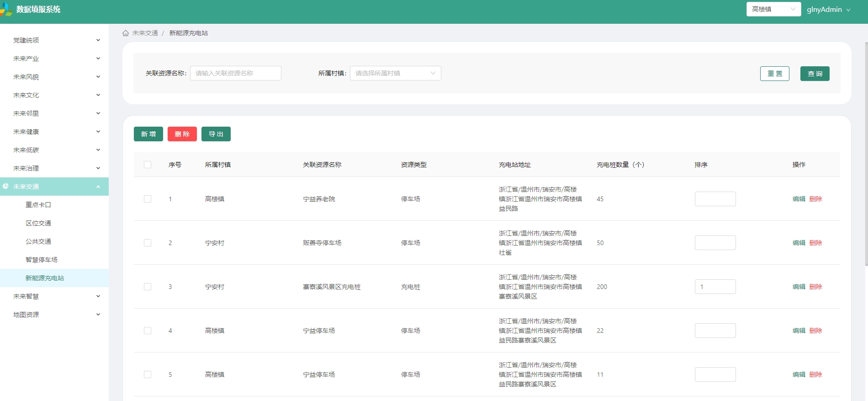Click the 充电桩数量 column header

pos(620,165)
